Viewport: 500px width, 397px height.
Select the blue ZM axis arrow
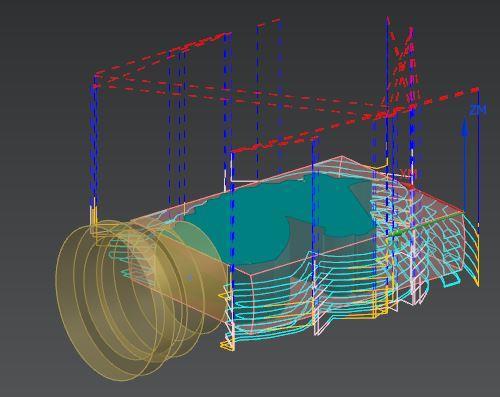tap(465, 163)
